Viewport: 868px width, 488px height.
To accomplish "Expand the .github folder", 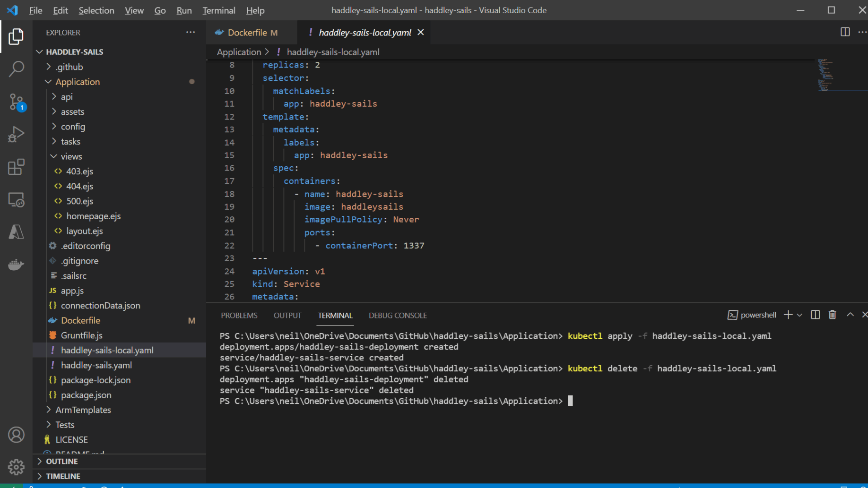I will [69, 67].
